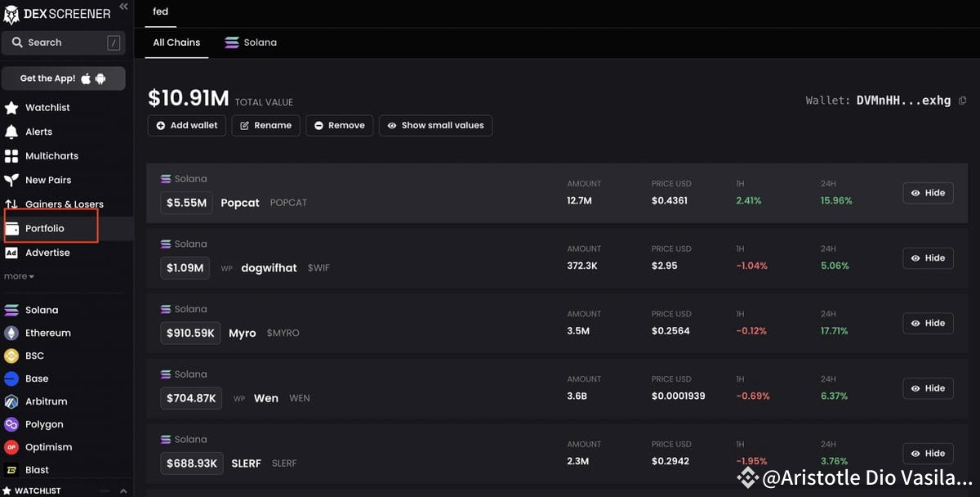Image resolution: width=980 pixels, height=497 pixels.
Task: Hide the dogwifhat holding row
Action: click(928, 258)
